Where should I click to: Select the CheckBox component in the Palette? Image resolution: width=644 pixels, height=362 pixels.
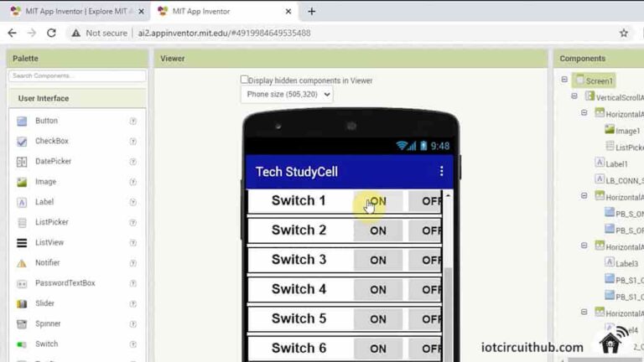point(52,141)
